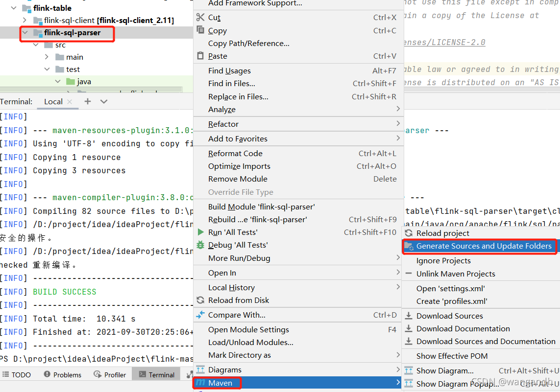Click the Run 'All Tests' green play icon
The height and width of the screenshot is (392, 560).
tap(200, 232)
